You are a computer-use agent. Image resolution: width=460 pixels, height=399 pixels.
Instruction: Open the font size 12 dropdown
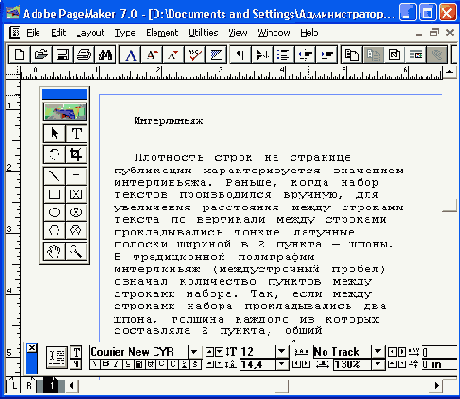[x=282, y=351]
